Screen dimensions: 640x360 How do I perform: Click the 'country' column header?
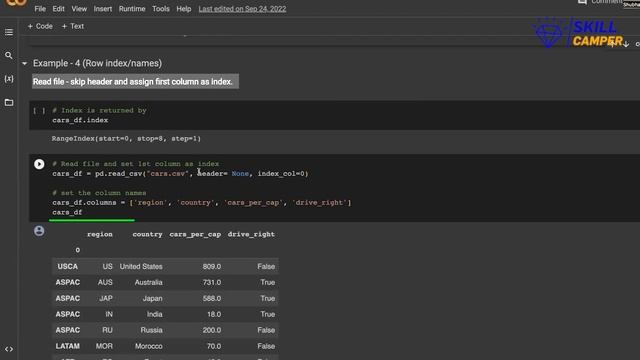147,234
